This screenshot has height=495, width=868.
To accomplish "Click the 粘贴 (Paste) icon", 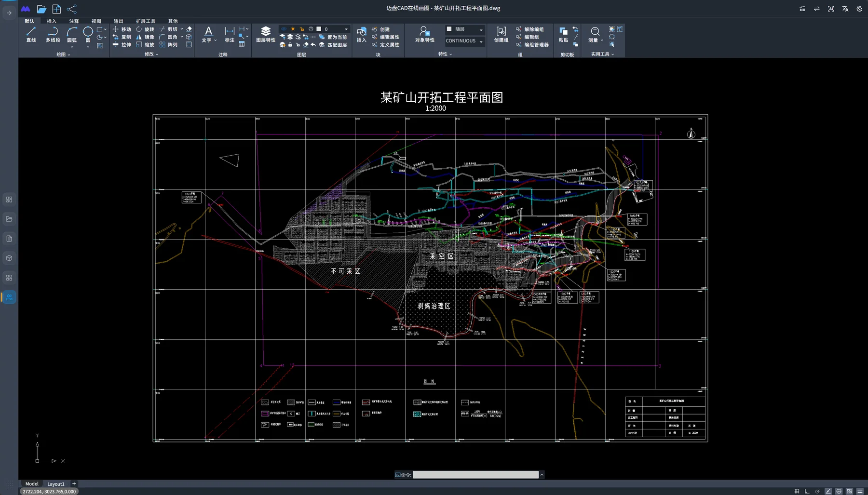I will coord(563,35).
